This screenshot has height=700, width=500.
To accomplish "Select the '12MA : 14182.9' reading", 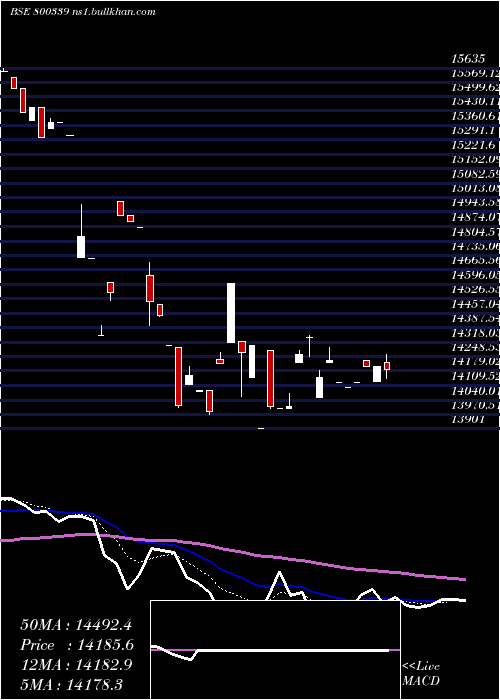I will point(76,664).
